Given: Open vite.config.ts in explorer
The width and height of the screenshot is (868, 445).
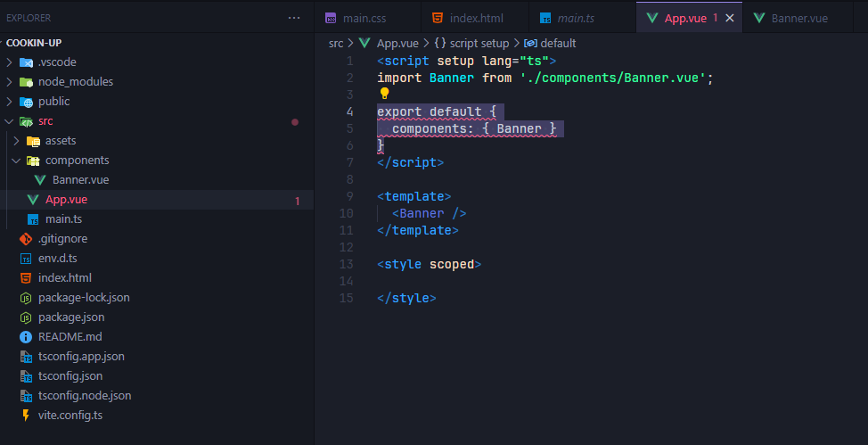Looking at the screenshot, I should (70, 415).
